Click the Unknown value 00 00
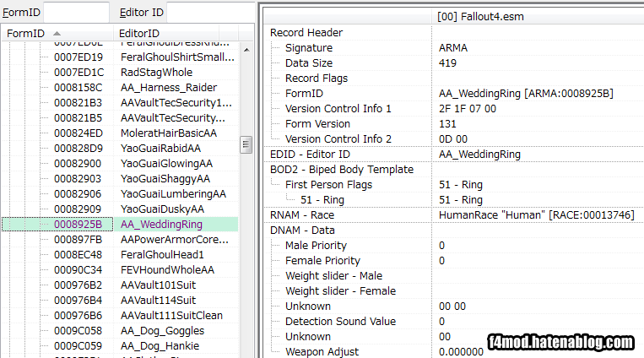The height and width of the screenshot is (358, 644). coord(452,306)
